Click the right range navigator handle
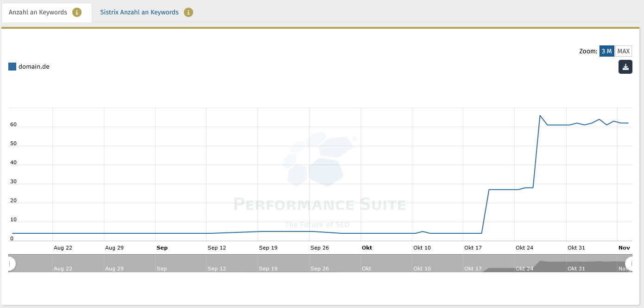The width and height of the screenshot is (644, 308). (630, 263)
